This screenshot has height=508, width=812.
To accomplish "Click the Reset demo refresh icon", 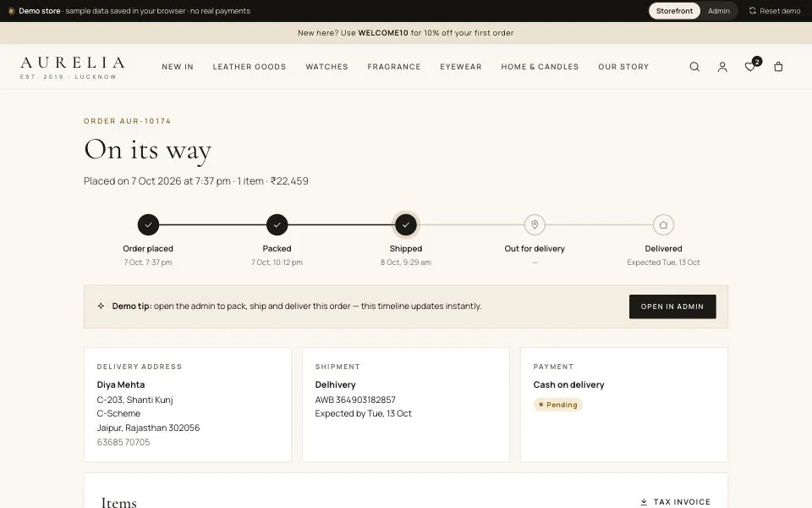I will click(x=753, y=10).
